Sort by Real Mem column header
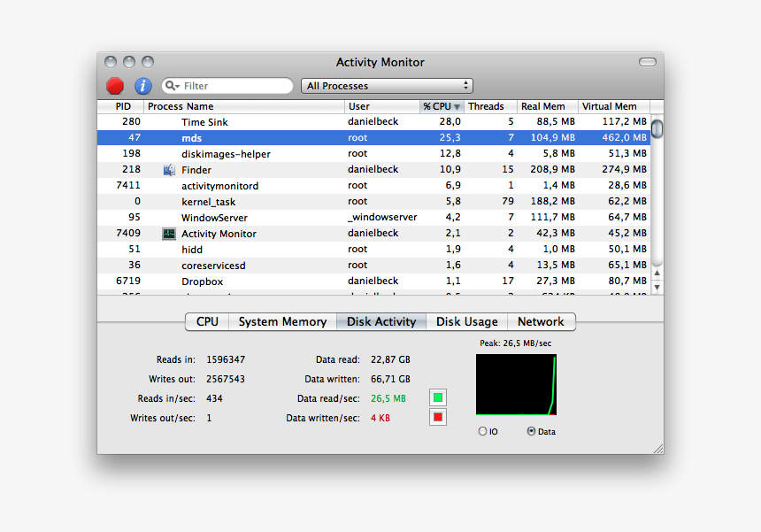 point(548,107)
